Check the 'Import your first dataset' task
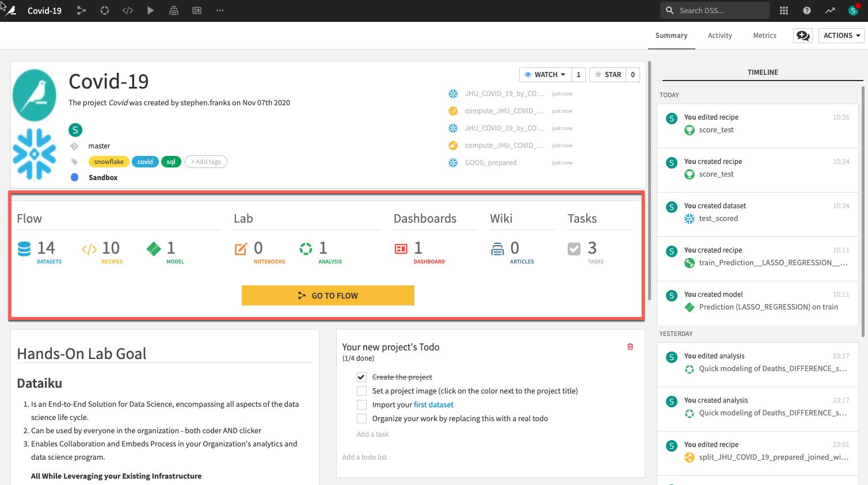This screenshot has height=485, width=868. (361, 404)
